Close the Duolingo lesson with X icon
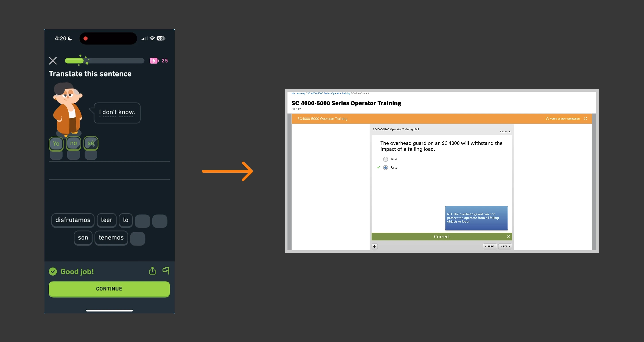 (53, 61)
